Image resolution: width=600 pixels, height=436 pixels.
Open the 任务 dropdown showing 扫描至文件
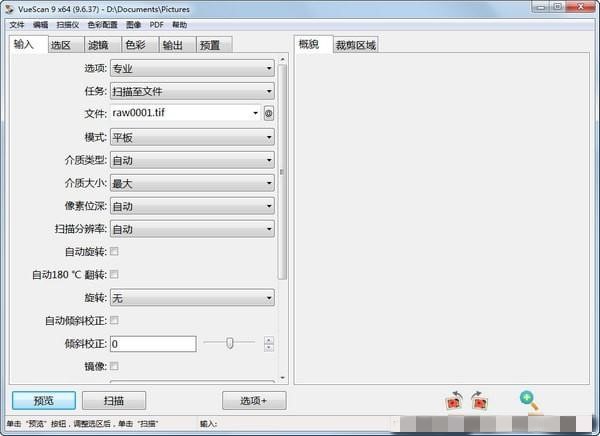pos(192,91)
